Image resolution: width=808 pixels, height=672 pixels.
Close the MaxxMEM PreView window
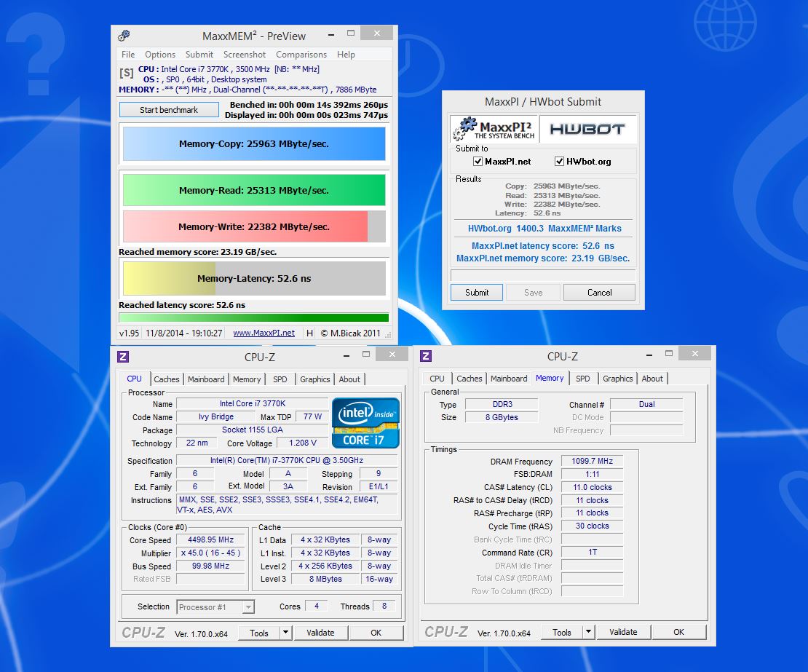(377, 33)
